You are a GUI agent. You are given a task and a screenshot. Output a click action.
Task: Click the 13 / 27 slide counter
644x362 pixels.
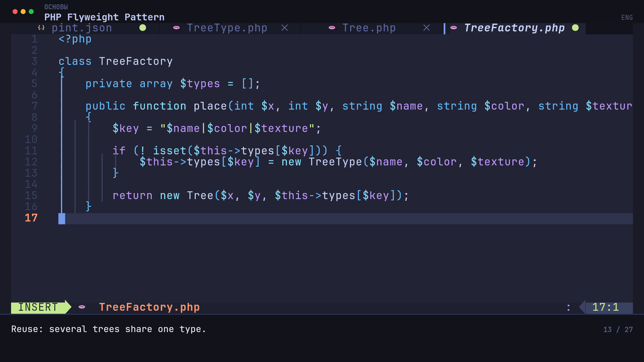(618, 330)
